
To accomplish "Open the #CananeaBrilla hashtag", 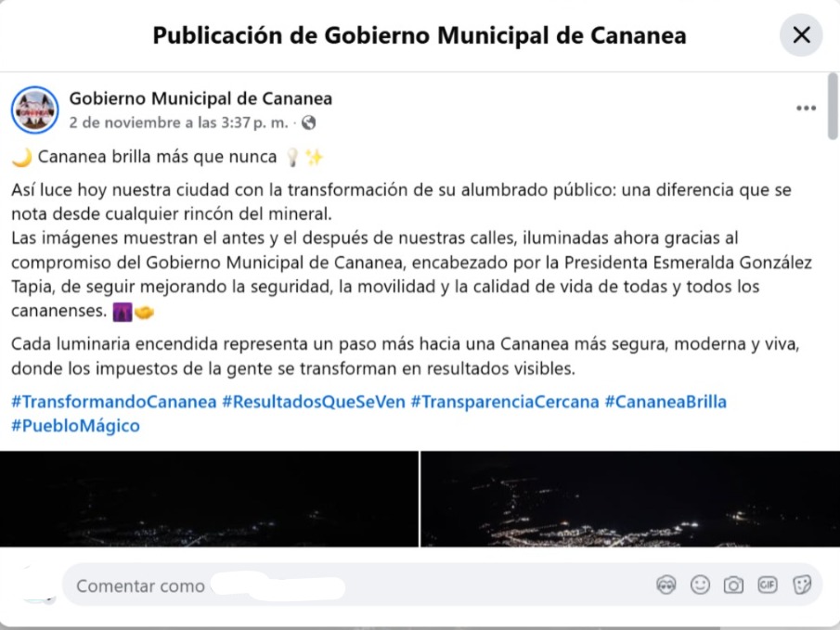I will [x=666, y=402].
